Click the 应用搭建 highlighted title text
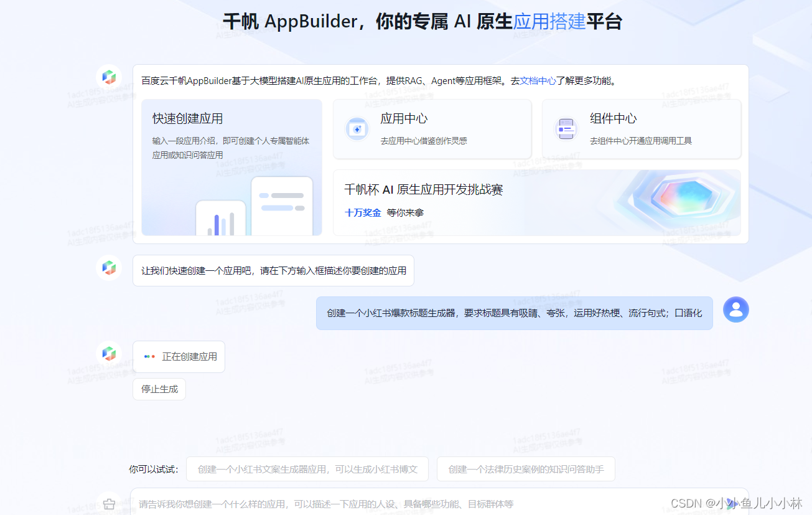 pyautogui.click(x=549, y=22)
